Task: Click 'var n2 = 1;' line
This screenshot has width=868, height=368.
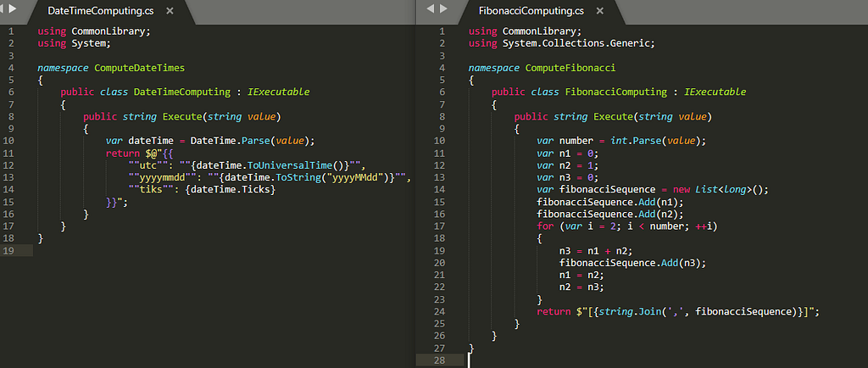Action: tap(568, 165)
